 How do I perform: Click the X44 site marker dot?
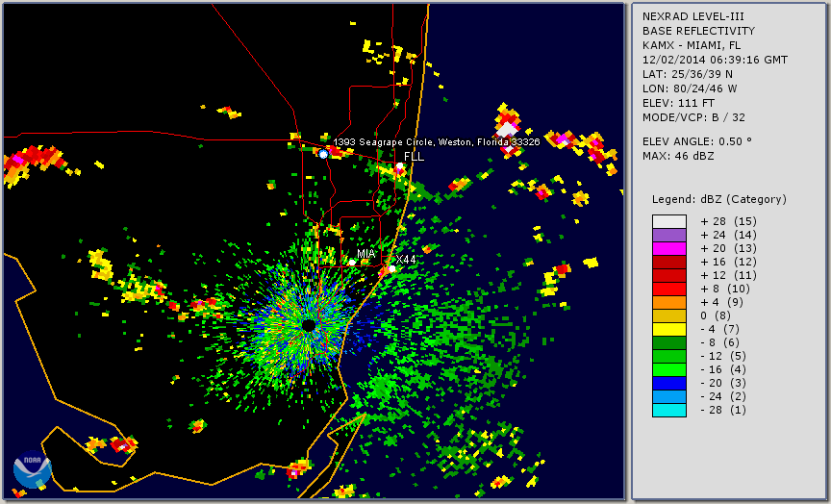391,269
